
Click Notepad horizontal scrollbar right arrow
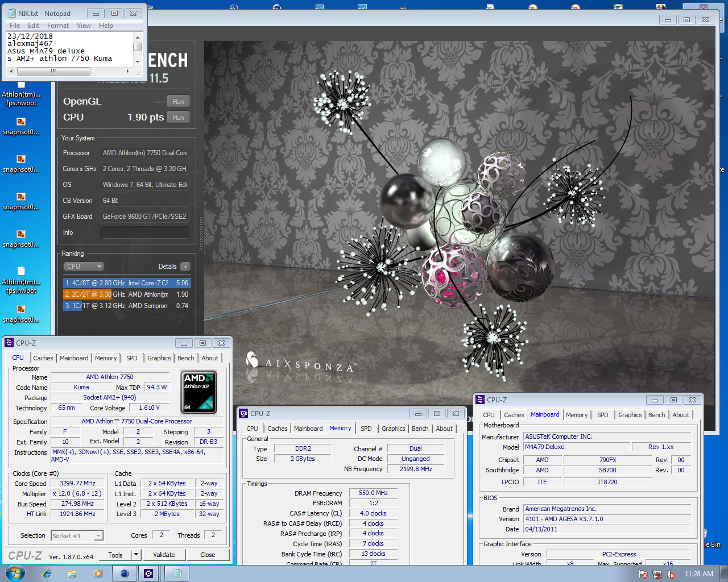[128, 72]
